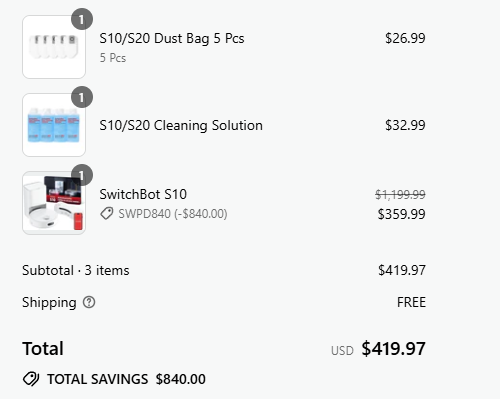Click the SwitchBot S10 product name

(x=143, y=194)
